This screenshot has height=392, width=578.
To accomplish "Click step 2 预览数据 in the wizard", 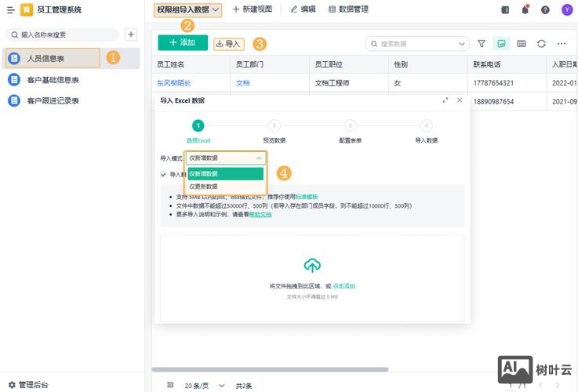I will pos(274,131).
